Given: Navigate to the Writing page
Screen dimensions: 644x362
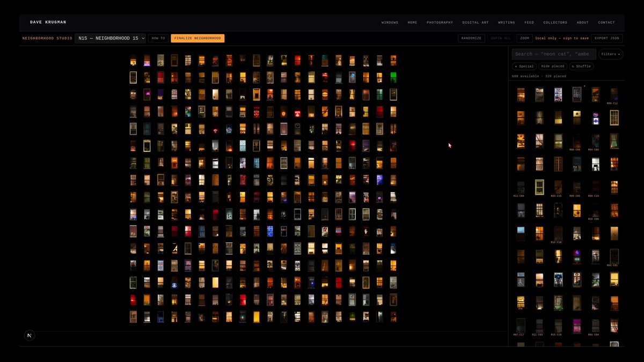Looking at the screenshot, I should (506, 23).
